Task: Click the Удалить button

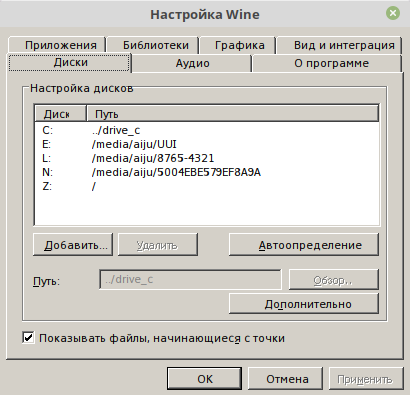Action: coord(158,245)
